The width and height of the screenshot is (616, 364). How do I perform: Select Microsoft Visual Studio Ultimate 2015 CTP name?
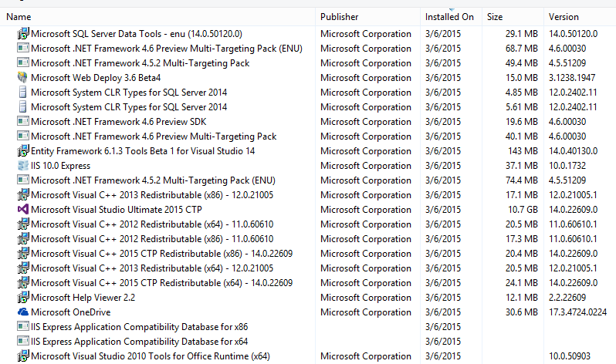(x=117, y=210)
